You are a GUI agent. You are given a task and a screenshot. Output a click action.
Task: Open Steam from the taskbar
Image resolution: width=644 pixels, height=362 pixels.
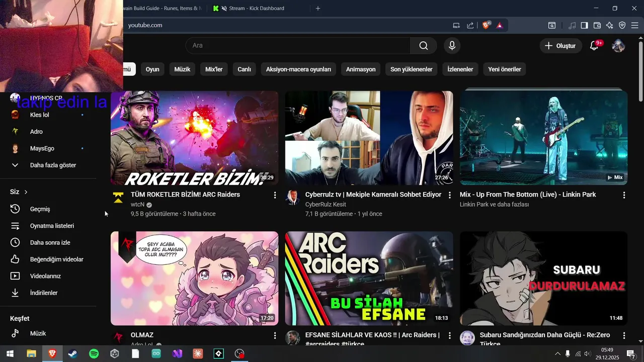tap(73, 353)
